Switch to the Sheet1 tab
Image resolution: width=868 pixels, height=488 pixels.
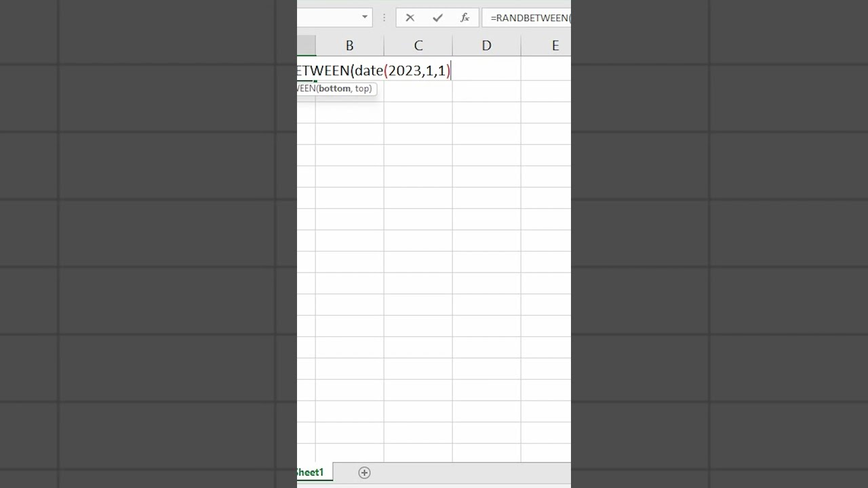click(311, 472)
